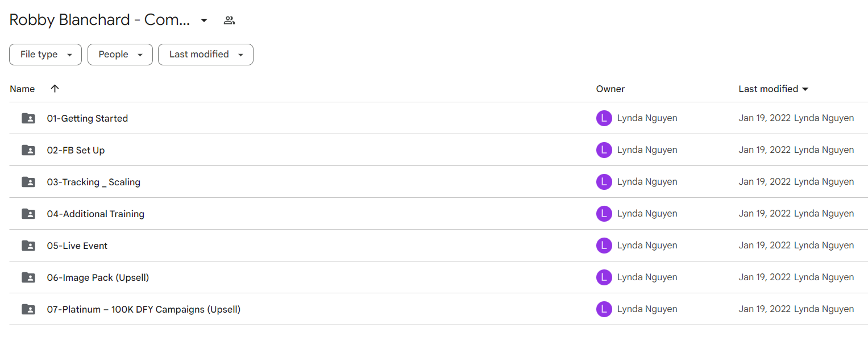Viewport: 868px width, 349px height.
Task: Click the Owner column header
Action: 610,89
